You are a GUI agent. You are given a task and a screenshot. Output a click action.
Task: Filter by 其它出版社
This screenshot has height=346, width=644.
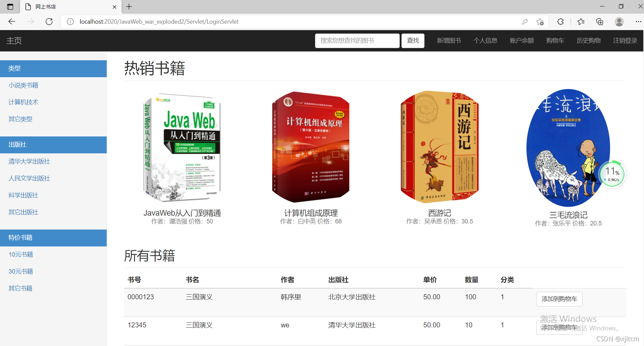[23, 212]
